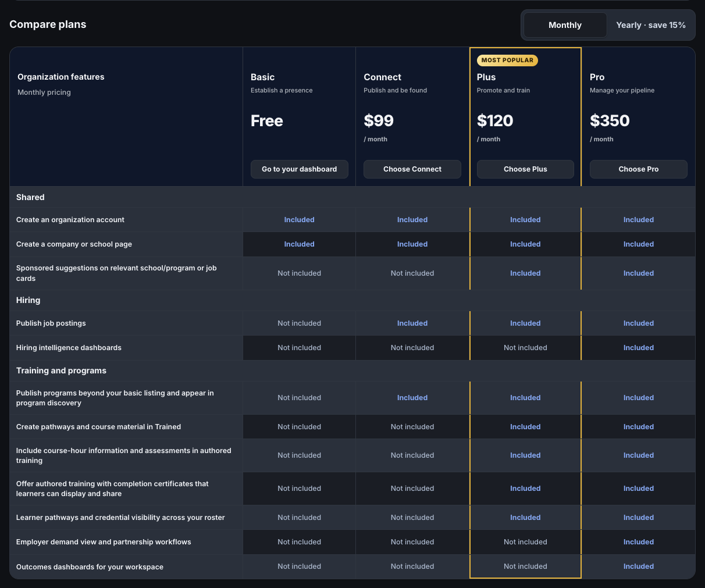Image resolution: width=705 pixels, height=588 pixels.
Task: Choose the Pro plan
Action: click(x=639, y=169)
